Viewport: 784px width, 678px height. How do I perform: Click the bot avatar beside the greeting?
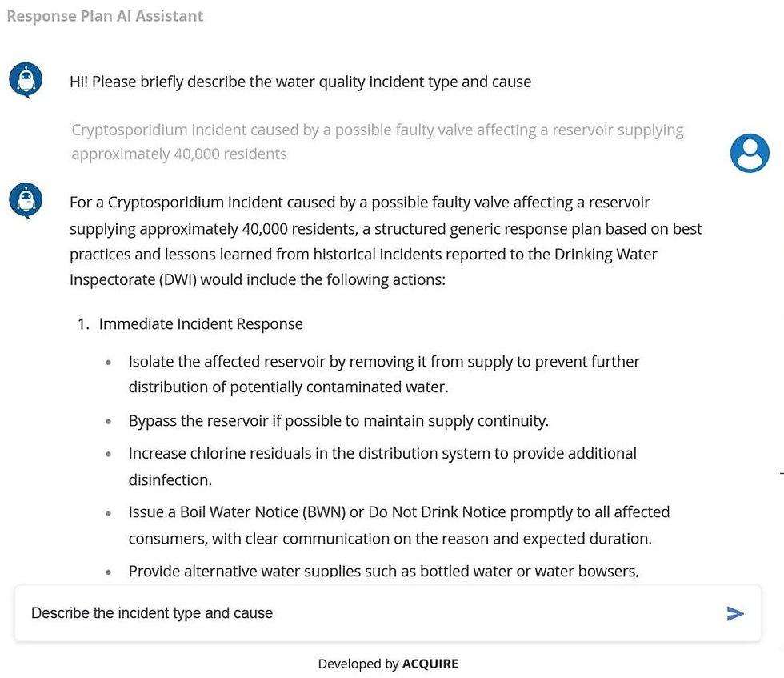(x=25, y=81)
